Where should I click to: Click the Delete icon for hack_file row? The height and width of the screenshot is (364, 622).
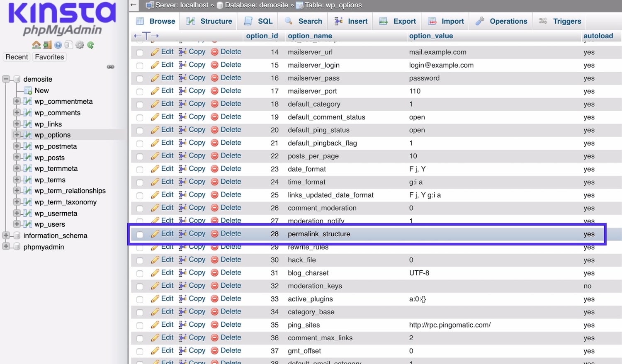pyautogui.click(x=215, y=260)
